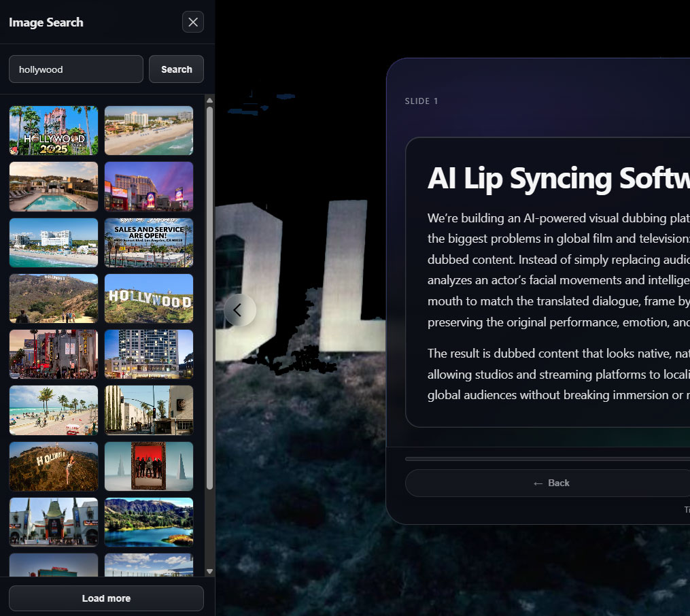
Task: Select the red-framed group portrait thumbnail
Action: coord(149,466)
